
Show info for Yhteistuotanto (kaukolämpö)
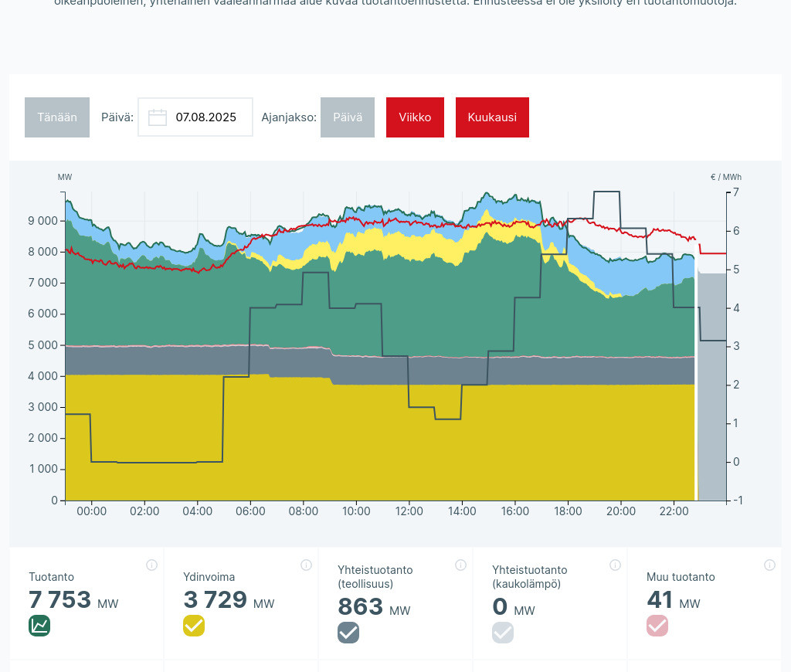(615, 565)
